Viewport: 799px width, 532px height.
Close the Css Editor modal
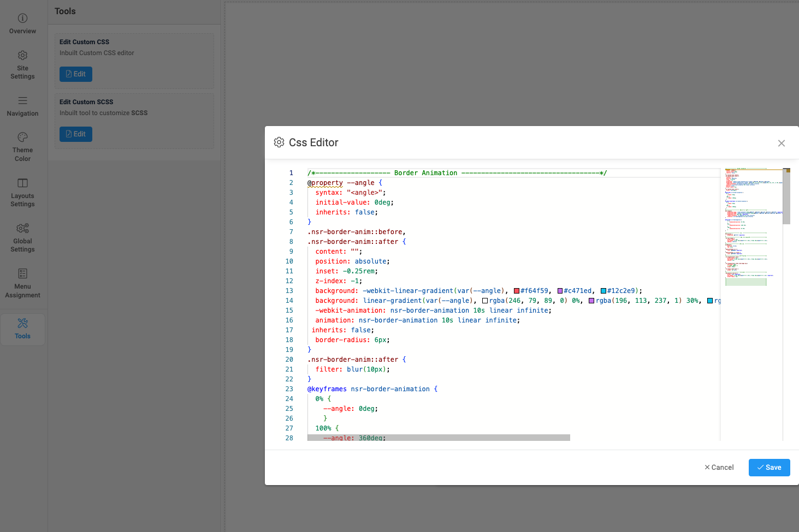[782, 144]
